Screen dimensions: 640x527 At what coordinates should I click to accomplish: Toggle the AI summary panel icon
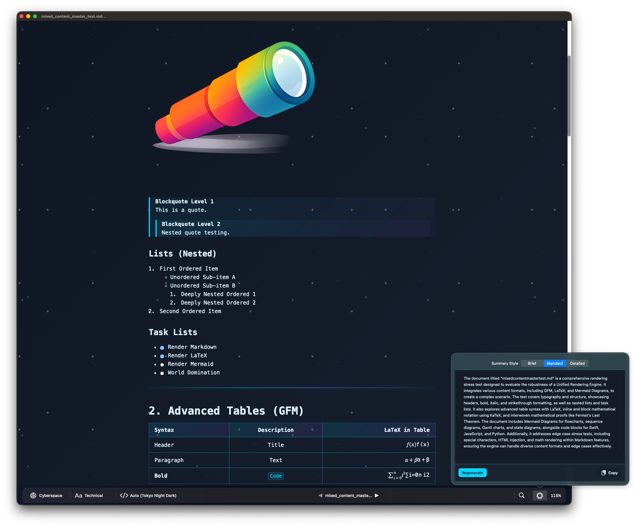[x=540, y=496]
